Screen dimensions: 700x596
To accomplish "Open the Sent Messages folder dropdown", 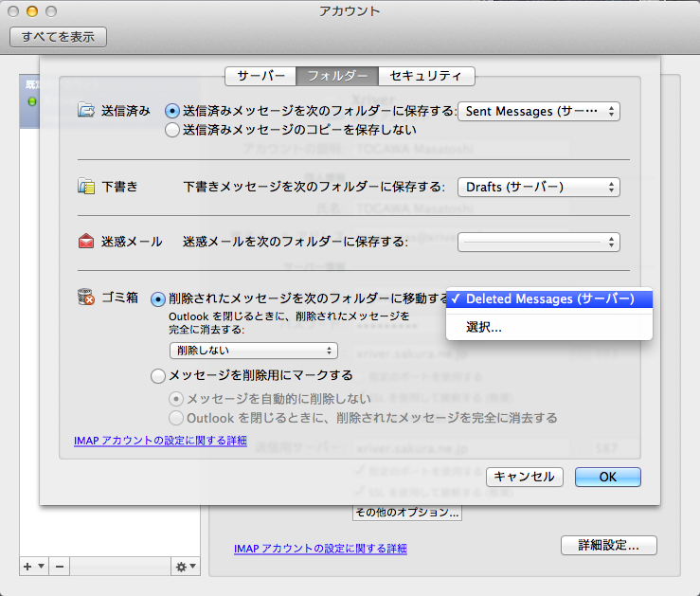I will click(x=539, y=111).
